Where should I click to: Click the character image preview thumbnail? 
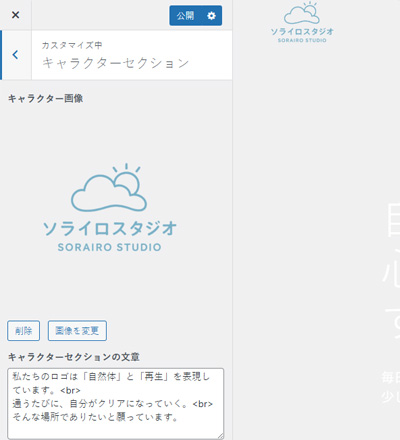point(110,208)
